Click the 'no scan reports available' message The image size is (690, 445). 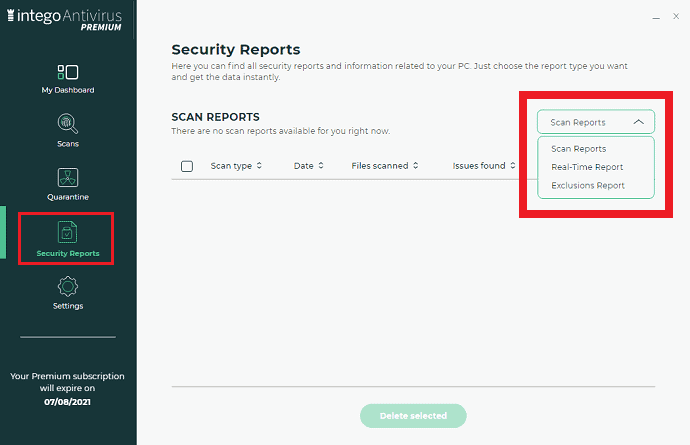click(280, 131)
